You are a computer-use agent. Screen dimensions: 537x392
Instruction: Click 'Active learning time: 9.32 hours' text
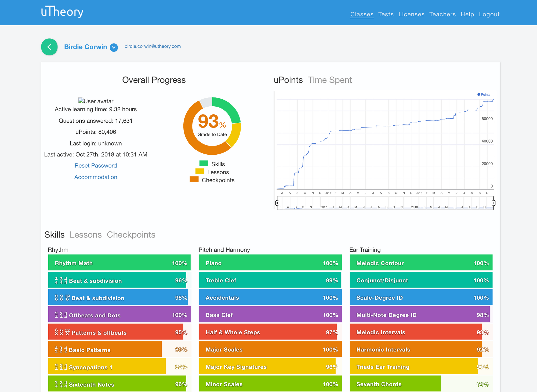pyautogui.click(x=96, y=109)
